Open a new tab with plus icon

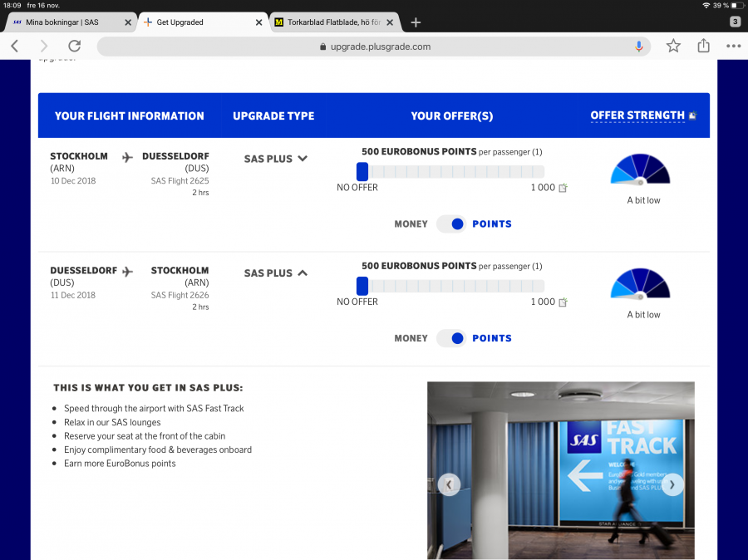(416, 22)
